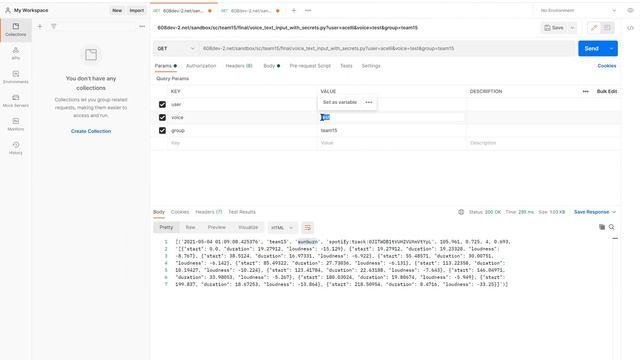Click the network globe icon by status
Viewport: 640px width, 360px height.
click(461, 212)
